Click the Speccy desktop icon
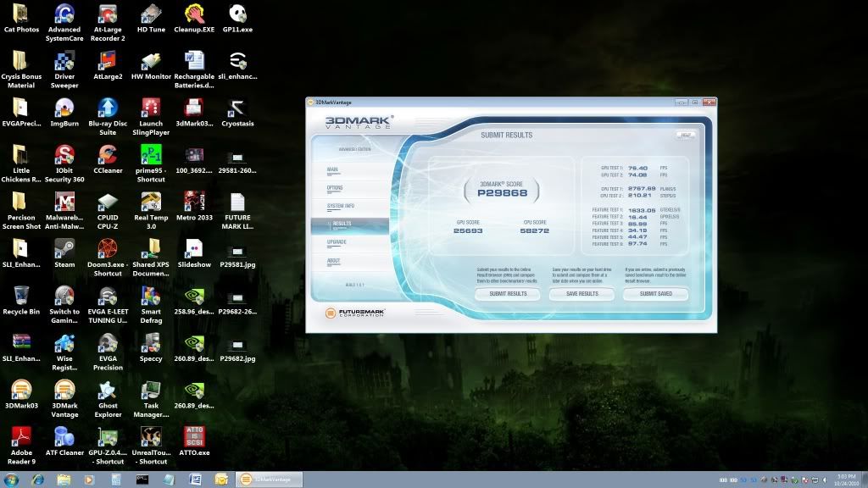The height and width of the screenshot is (488, 868). pos(151,343)
